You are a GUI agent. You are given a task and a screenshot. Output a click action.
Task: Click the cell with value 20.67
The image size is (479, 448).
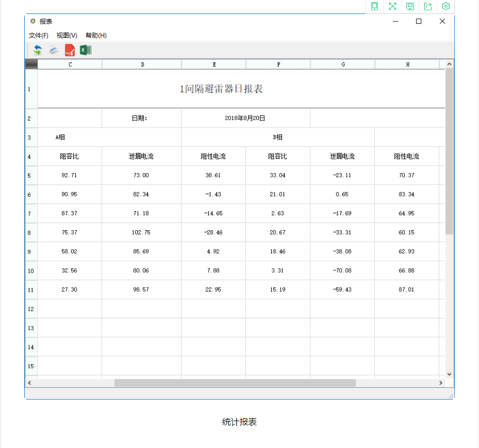[x=278, y=232]
